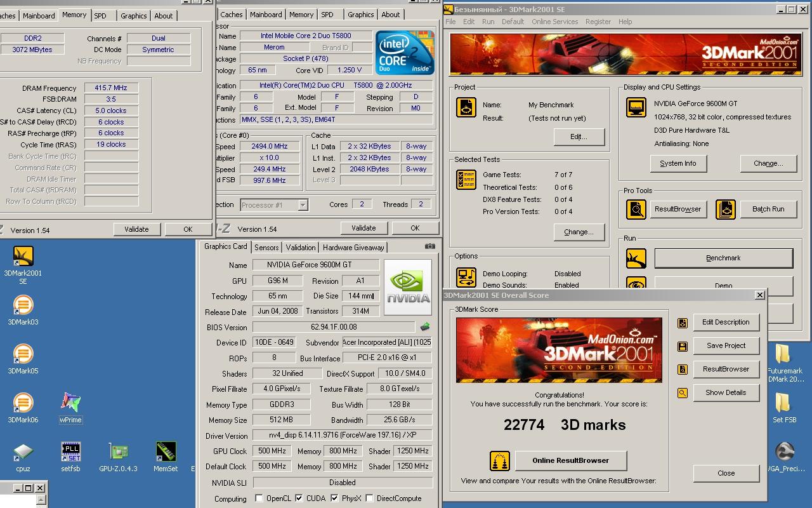Click the Benchmark run icon
The height and width of the screenshot is (508, 812).
[636, 258]
